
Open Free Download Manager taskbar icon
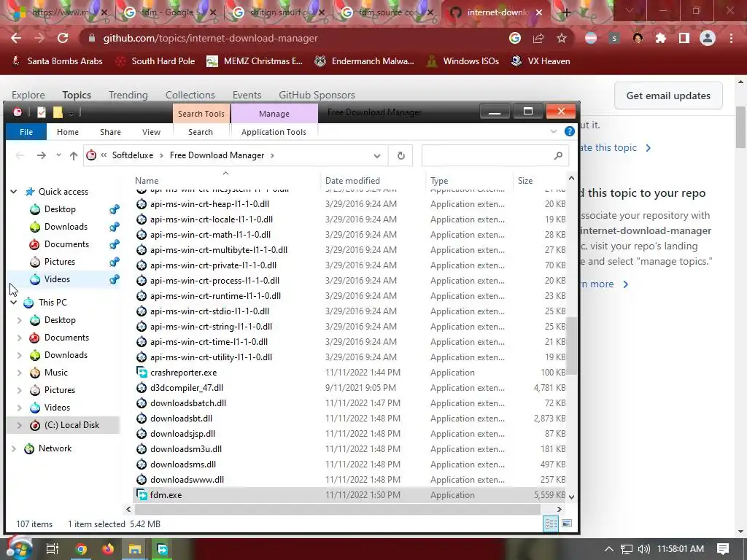click(x=162, y=549)
